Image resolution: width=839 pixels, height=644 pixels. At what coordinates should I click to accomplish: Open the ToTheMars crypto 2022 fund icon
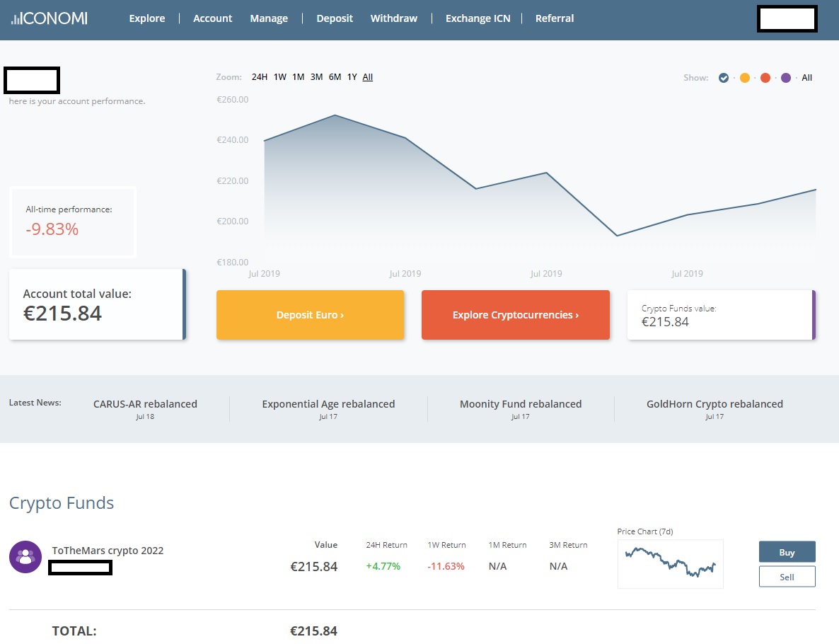click(25, 557)
